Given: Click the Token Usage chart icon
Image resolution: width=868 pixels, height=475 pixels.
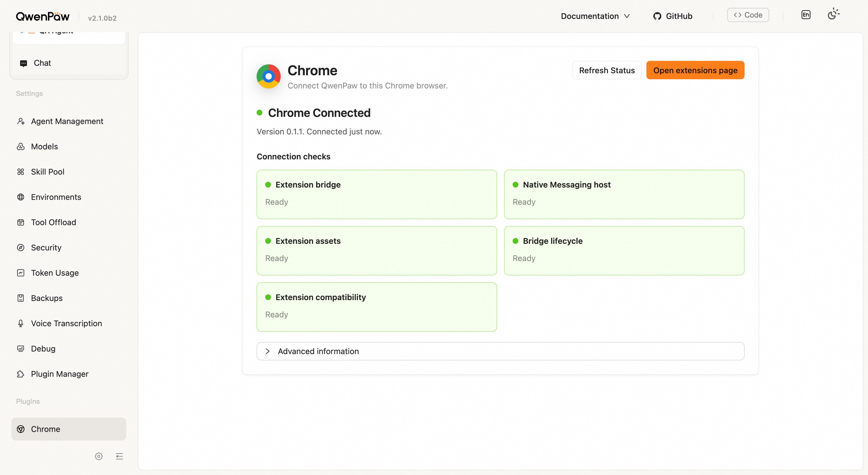Looking at the screenshot, I should pyautogui.click(x=21, y=273).
